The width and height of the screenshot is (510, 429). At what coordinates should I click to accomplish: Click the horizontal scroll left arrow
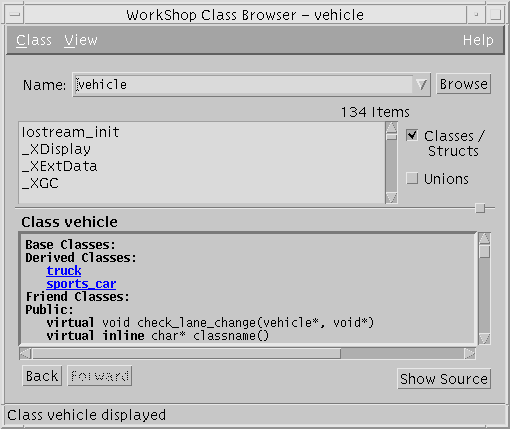(25, 353)
